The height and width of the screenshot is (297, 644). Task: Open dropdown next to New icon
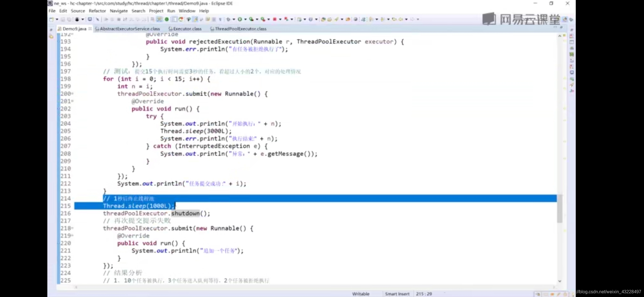tap(57, 19)
